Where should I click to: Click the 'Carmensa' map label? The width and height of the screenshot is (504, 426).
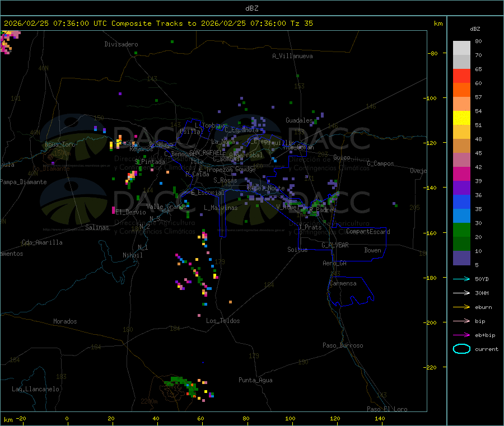tap(343, 283)
